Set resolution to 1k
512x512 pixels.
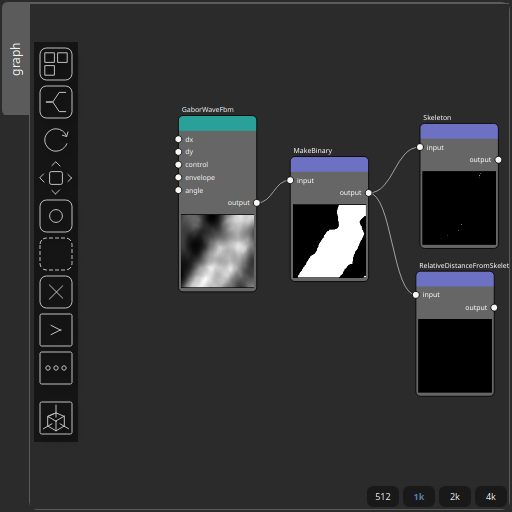click(419, 497)
